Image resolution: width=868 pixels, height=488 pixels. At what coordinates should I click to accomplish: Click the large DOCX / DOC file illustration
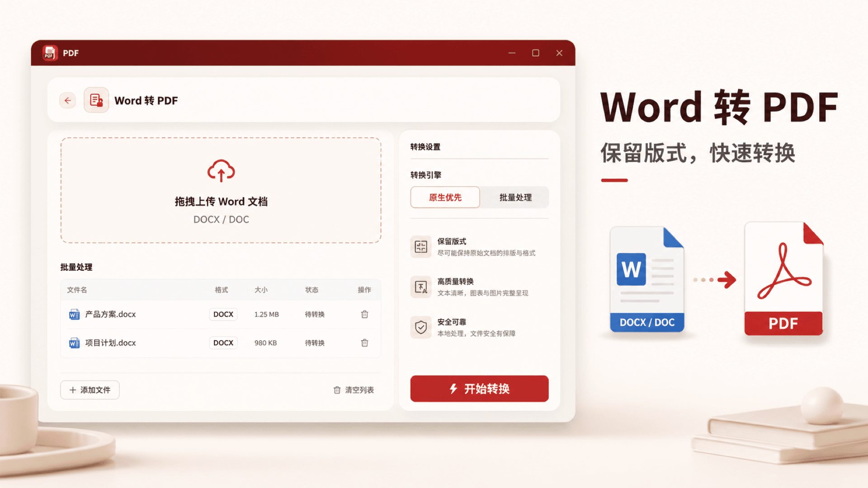647,280
